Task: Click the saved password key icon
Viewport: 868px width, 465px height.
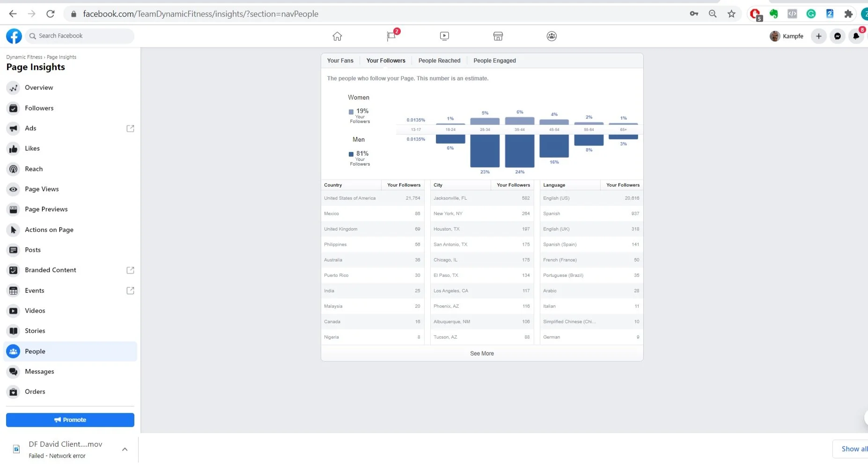Action: tap(694, 14)
